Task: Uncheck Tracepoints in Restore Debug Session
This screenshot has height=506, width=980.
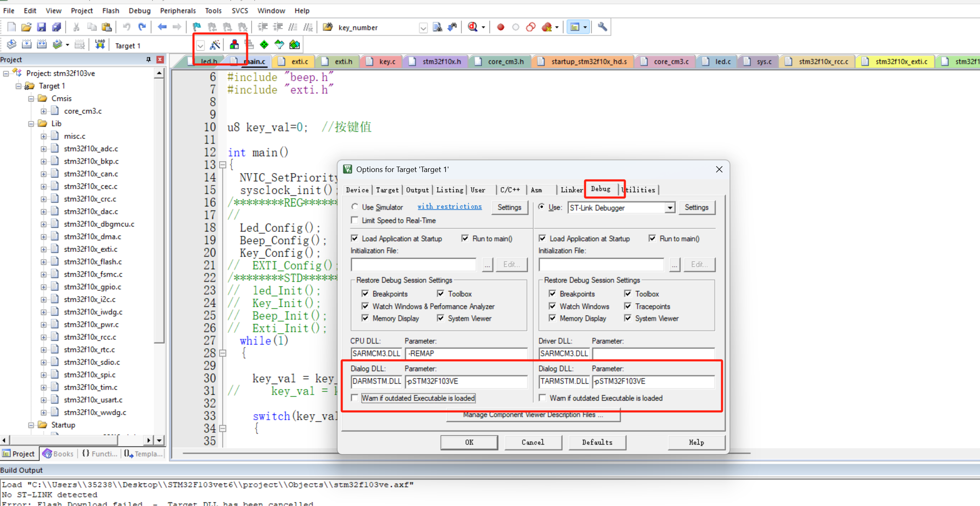Action: [x=628, y=306]
